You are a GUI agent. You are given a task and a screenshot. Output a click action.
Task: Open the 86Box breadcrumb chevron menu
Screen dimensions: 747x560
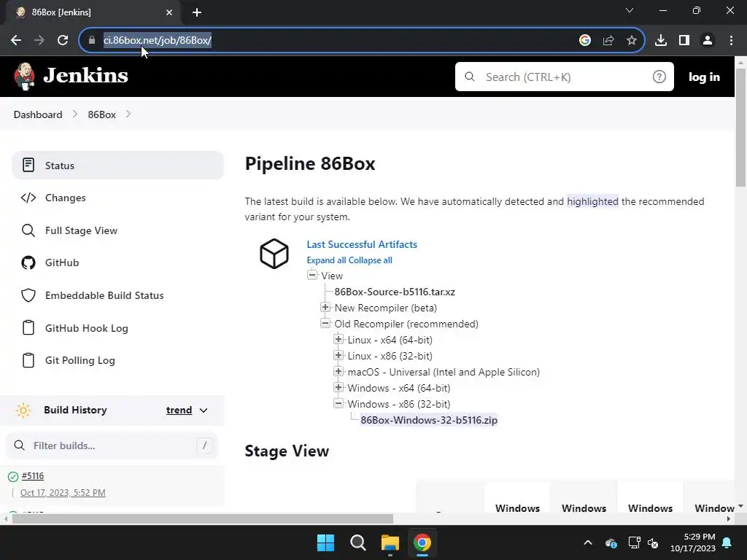click(x=128, y=114)
